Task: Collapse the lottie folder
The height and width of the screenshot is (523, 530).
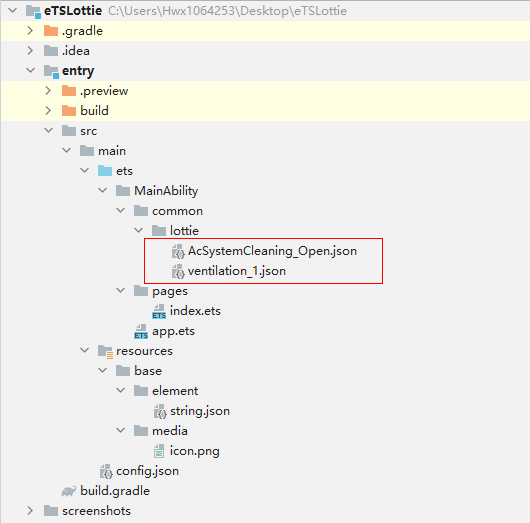Action: click(x=139, y=231)
